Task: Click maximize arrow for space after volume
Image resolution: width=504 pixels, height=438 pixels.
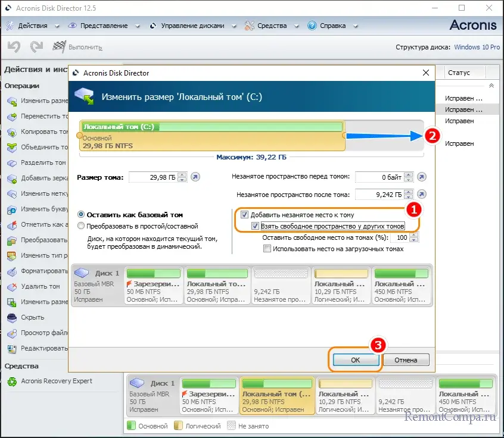Action: pos(422,194)
